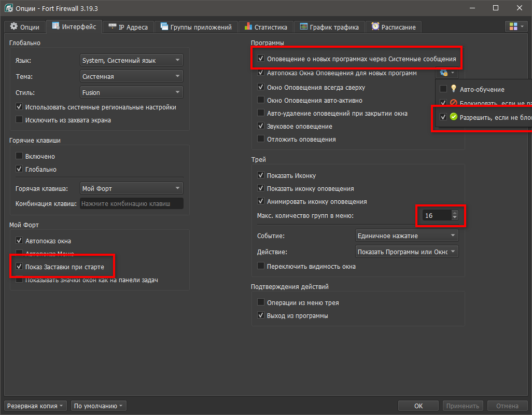Toggle Окно Оповещения всегда сверху

[x=312, y=87]
